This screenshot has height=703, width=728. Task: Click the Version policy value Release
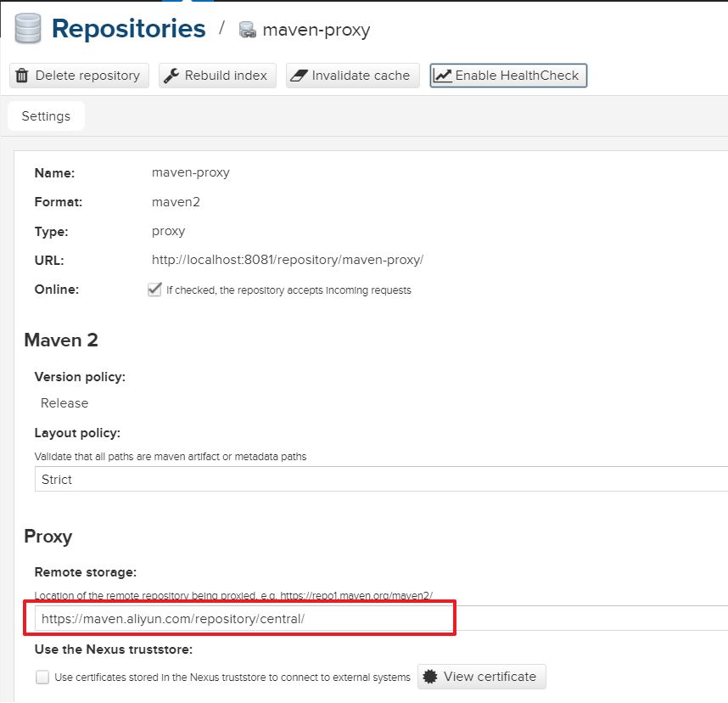point(64,402)
